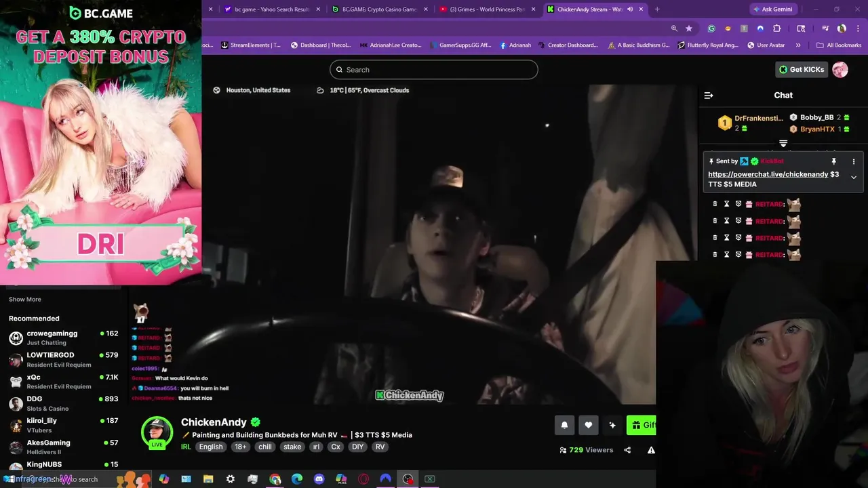Open Flutterfly Royal Ang bookmark
This screenshot has width=868, height=488.
707,45
